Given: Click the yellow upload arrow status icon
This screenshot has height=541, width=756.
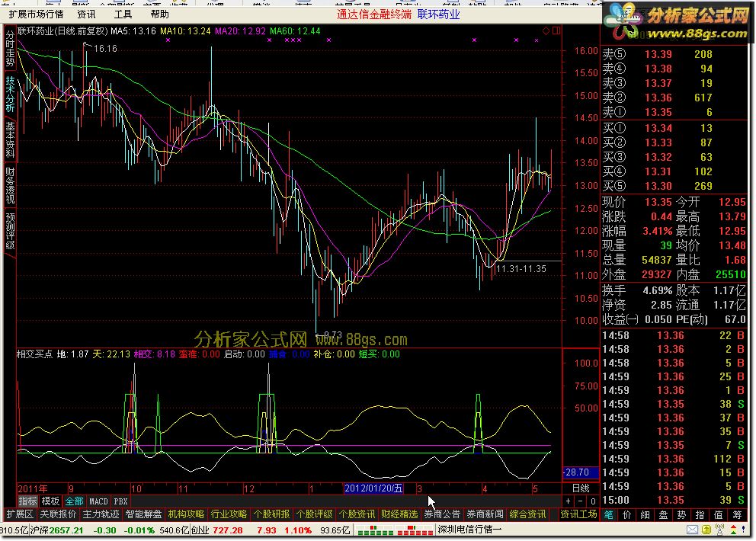Looking at the screenshot, I should pyautogui.click(x=706, y=530).
